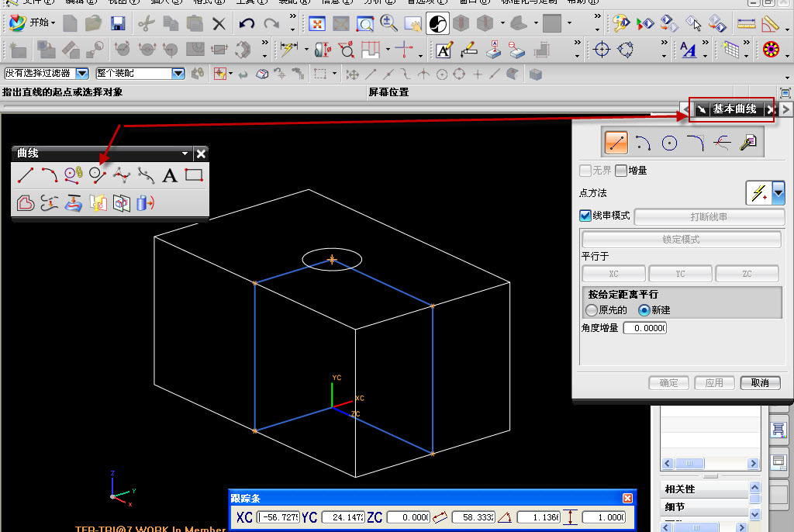Open the 曲线 toolbar options arrow

[x=185, y=153]
